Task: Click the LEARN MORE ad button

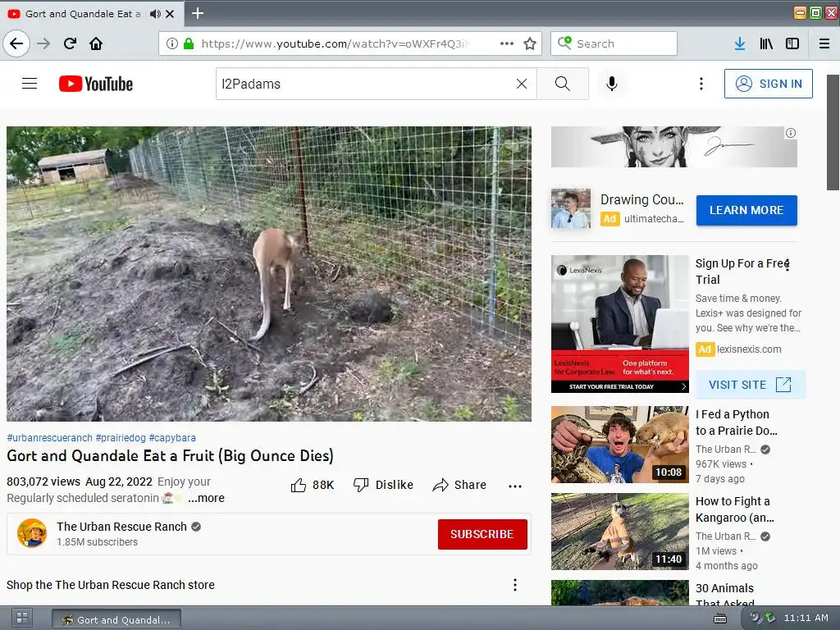Action: click(746, 210)
